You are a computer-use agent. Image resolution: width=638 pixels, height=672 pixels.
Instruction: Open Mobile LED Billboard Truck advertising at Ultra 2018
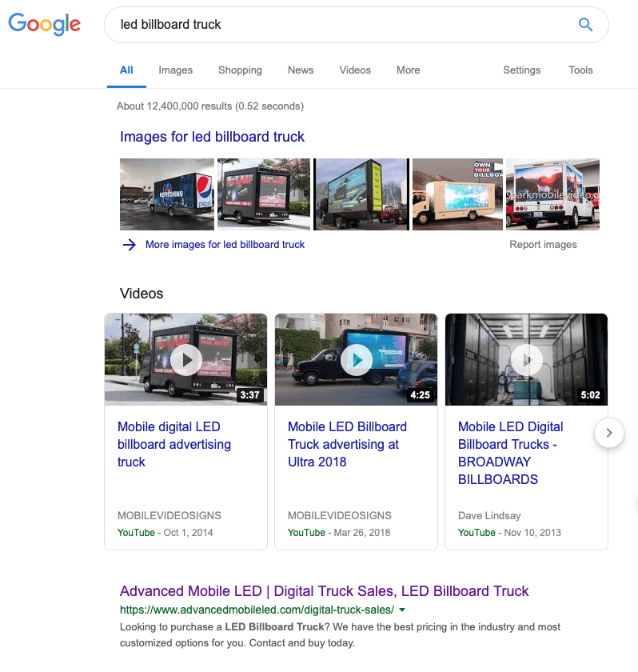pyautogui.click(x=347, y=445)
